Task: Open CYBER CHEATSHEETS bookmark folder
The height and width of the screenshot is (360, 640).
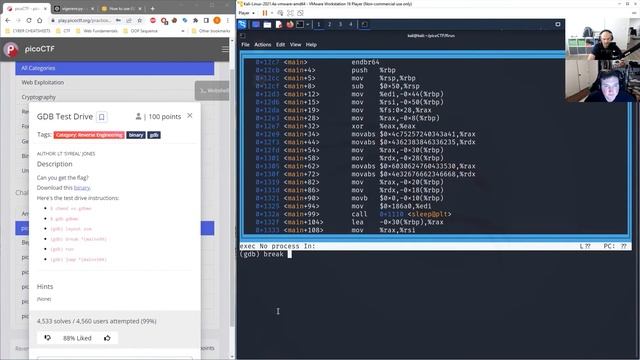Action: point(28,31)
